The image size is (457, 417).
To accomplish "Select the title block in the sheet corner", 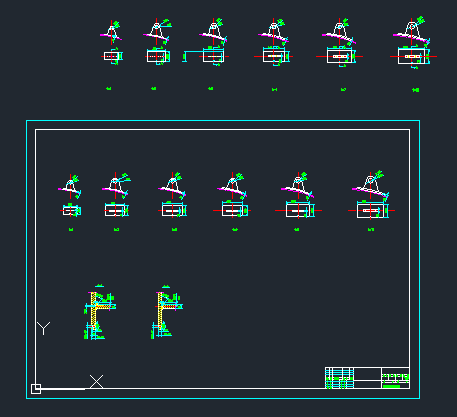I will click(367, 378).
